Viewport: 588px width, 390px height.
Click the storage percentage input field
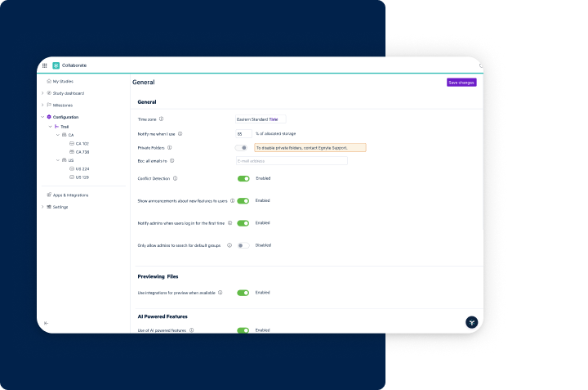click(243, 133)
